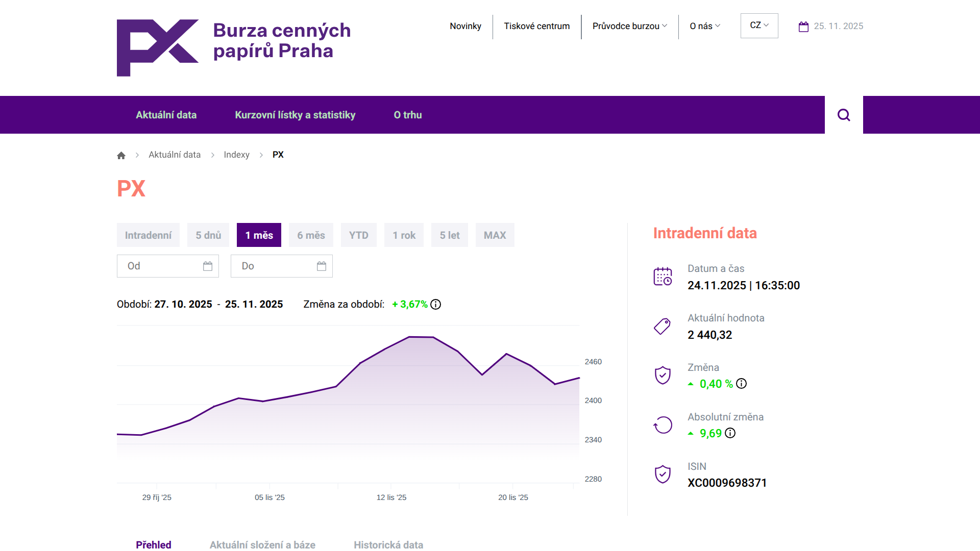Expand the Průvodce burzou dropdown
The height and width of the screenshot is (551, 980).
point(630,26)
